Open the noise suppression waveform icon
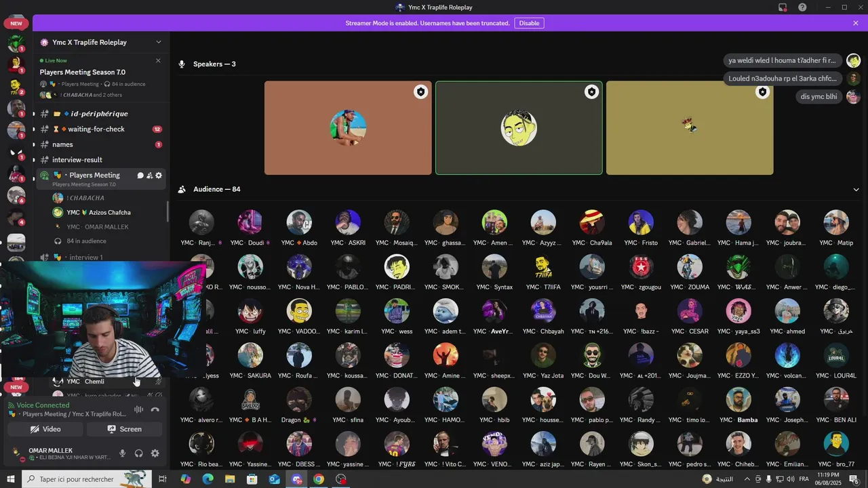Screen dimensions: 868x488 click(x=138, y=409)
